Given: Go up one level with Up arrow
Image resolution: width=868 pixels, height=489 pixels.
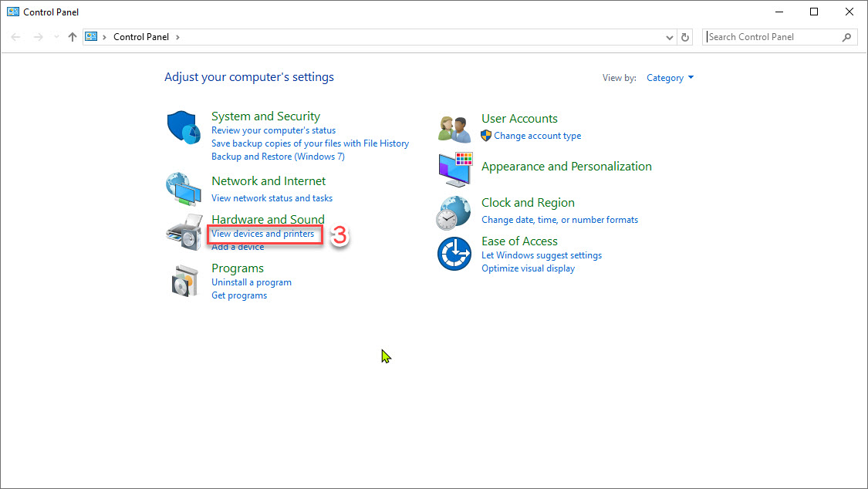Looking at the screenshot, I should pos(73,37).
